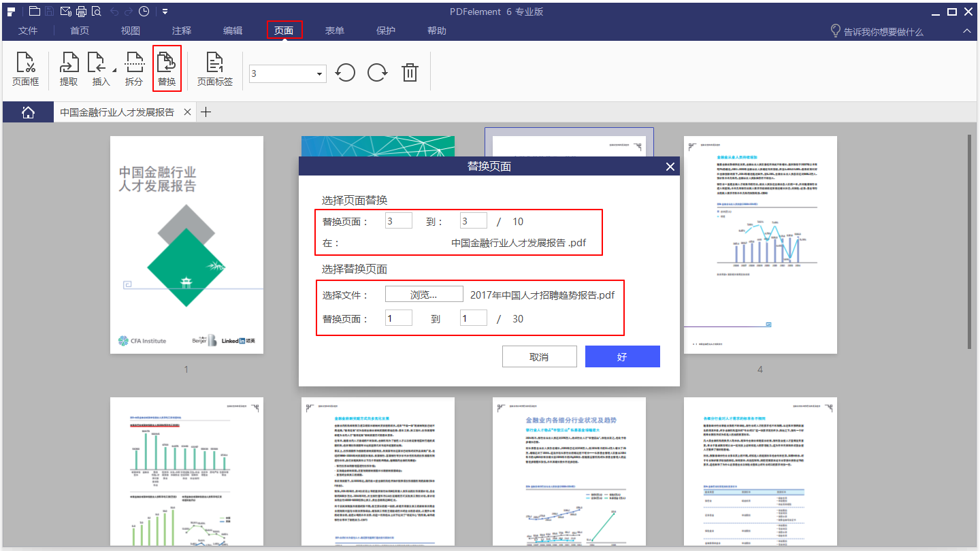Screen dimensions: 980x551
Task: Click the PDFelement logo icon
Action: coord(12,12)
